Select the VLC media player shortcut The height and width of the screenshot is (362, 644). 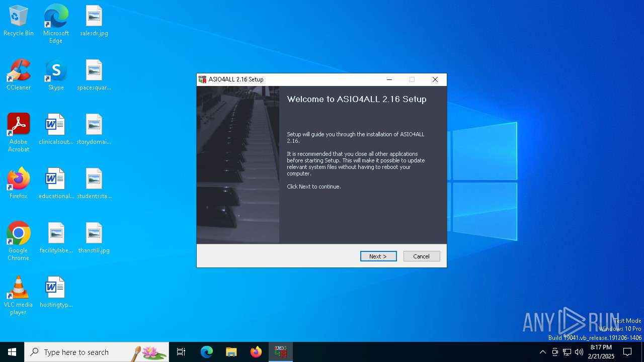[19, 296]
